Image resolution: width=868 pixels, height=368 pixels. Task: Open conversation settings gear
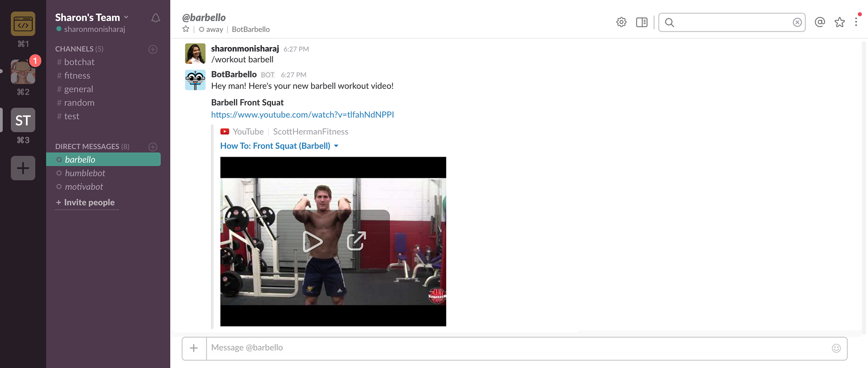622,22
